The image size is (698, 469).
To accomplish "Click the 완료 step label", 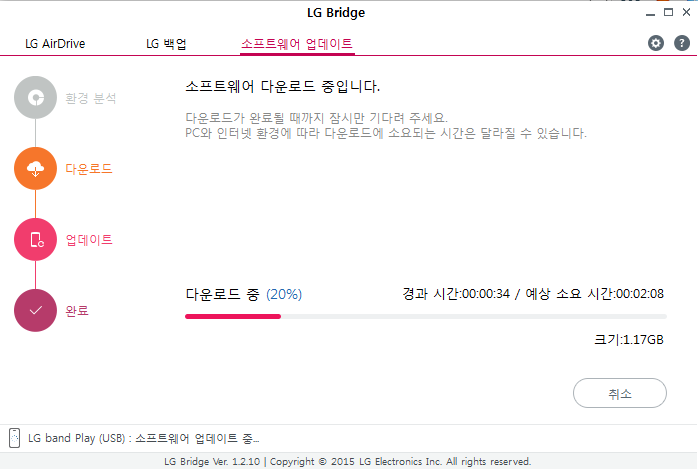I will pos(77,311).
